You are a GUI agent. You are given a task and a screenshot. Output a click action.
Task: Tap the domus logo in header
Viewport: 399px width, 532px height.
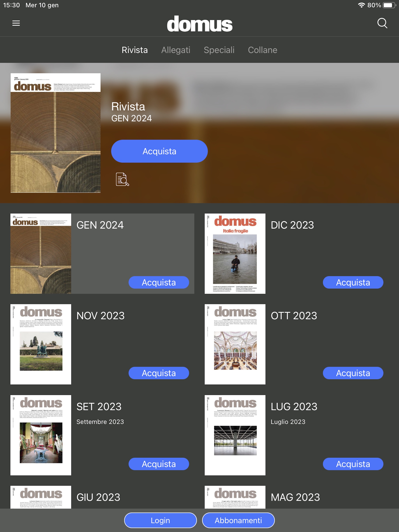click(199, 24)
